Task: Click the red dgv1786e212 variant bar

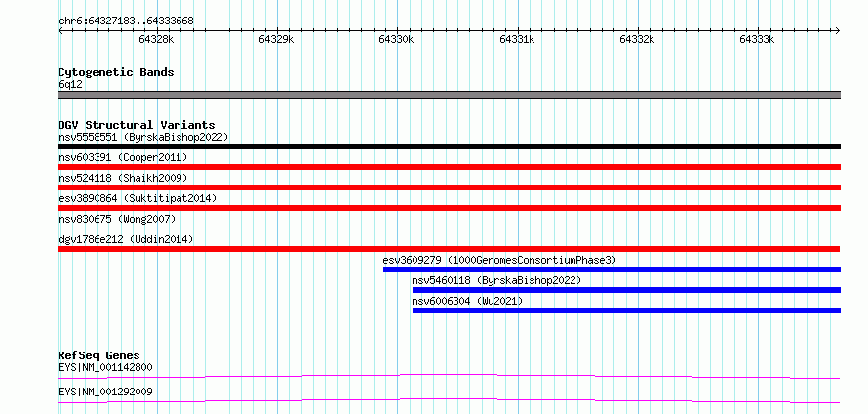Action: tap(449, 249)
